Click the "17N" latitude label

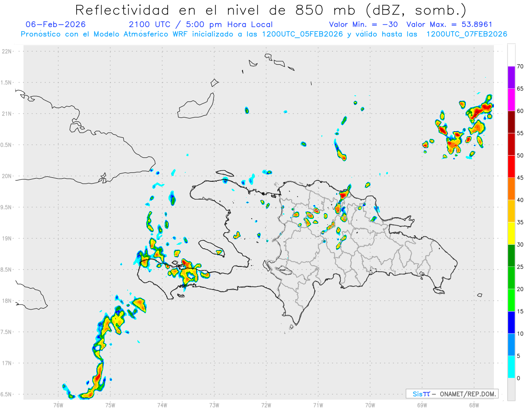pyautogui.click(x=7, y=363)
